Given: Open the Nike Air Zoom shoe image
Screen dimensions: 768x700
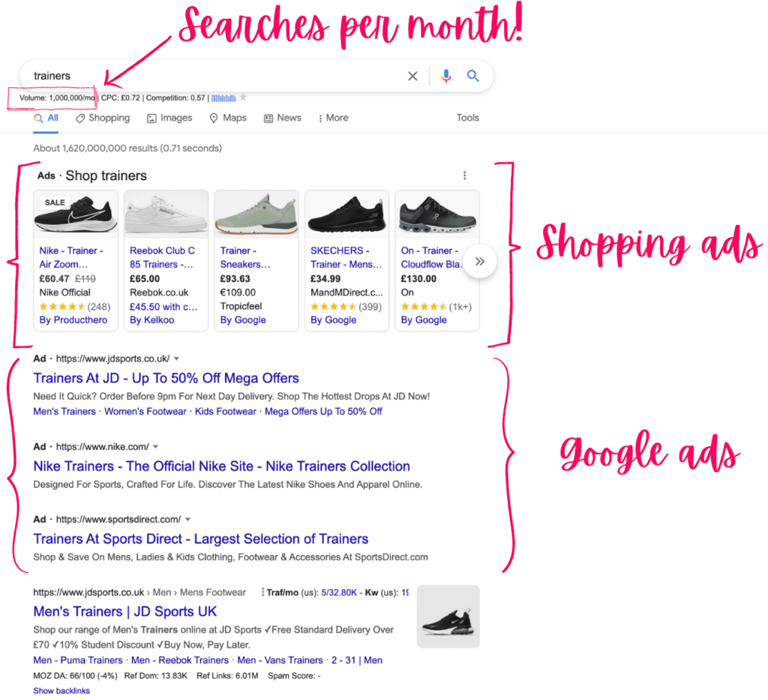Looking at the screenshot, I should [76, 215].
